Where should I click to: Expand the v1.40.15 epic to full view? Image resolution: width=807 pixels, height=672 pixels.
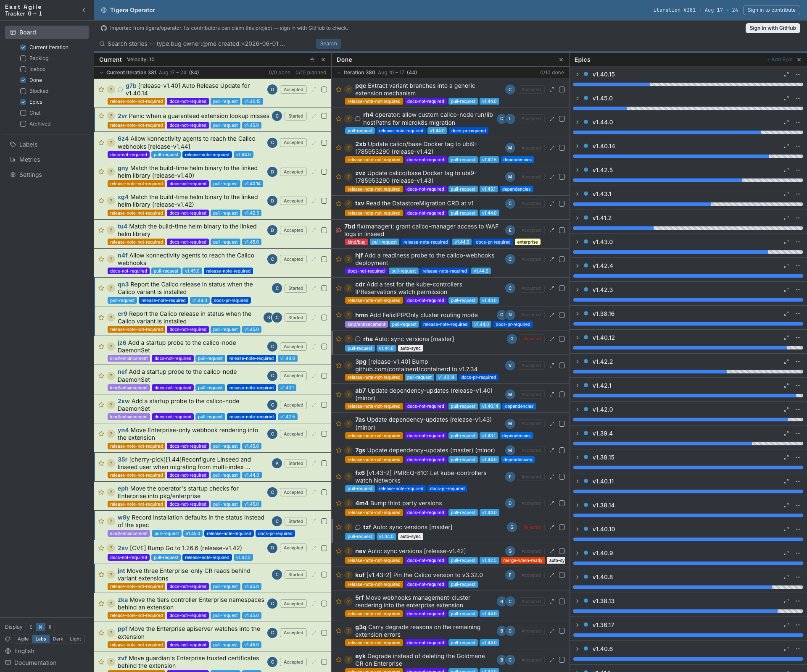786,74
